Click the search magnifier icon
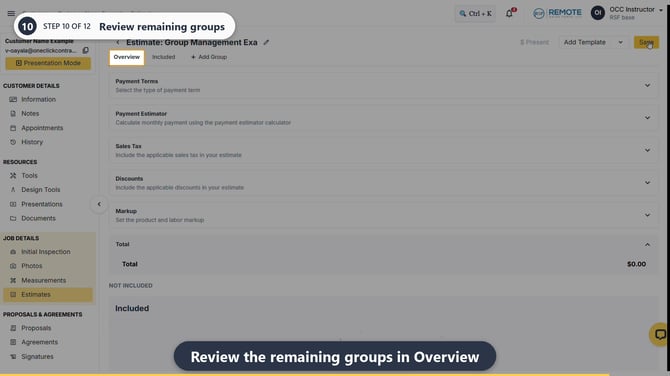 tap(463, 14)
